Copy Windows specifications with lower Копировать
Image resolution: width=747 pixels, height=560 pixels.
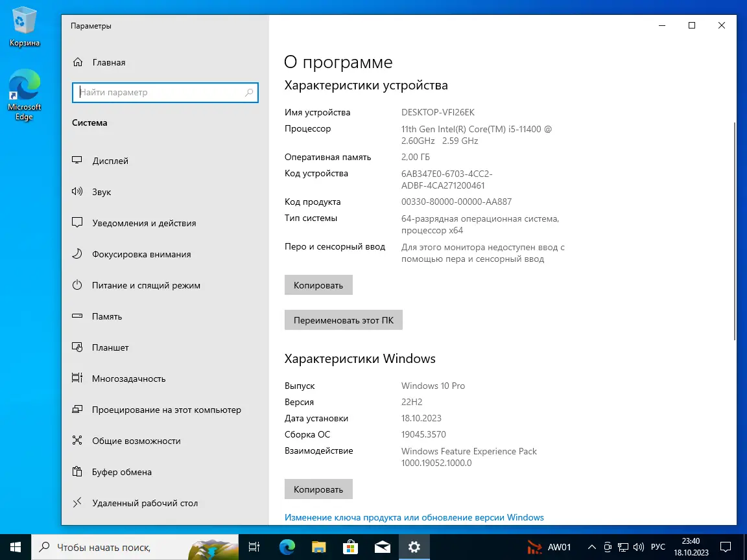tap(318, 489)
